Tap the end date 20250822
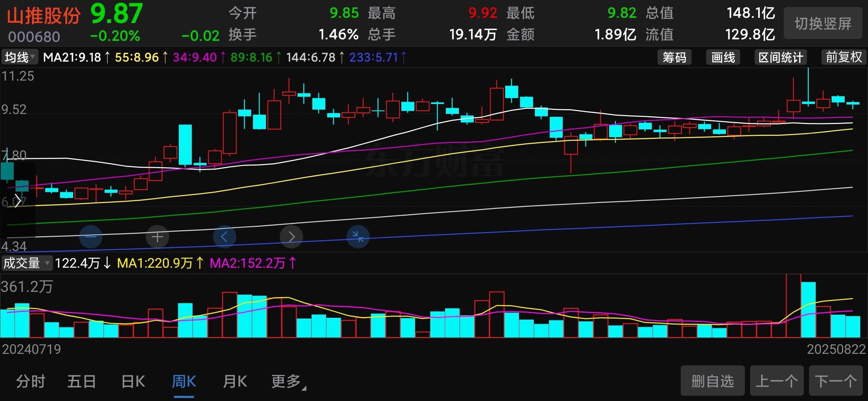Image resolution: width=868 pixels, height=401 pixels. pos(836,349)
